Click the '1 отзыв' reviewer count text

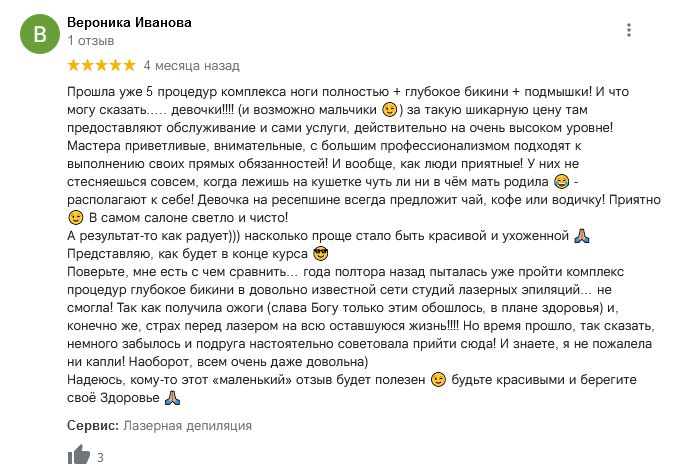coord(91,41)
